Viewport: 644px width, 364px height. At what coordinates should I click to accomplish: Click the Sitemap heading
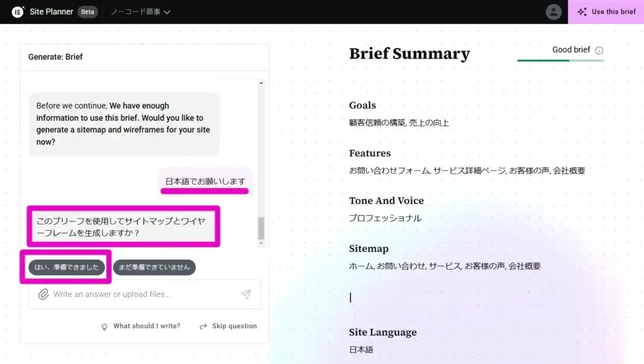pyautogui.click(x=369, y=249)
